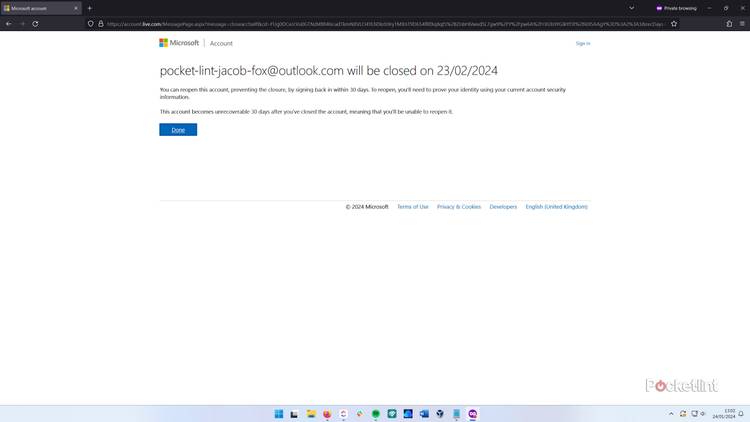Click the padlock site security icon
This screenshot has width=750, height=422.
coord(101,23)
